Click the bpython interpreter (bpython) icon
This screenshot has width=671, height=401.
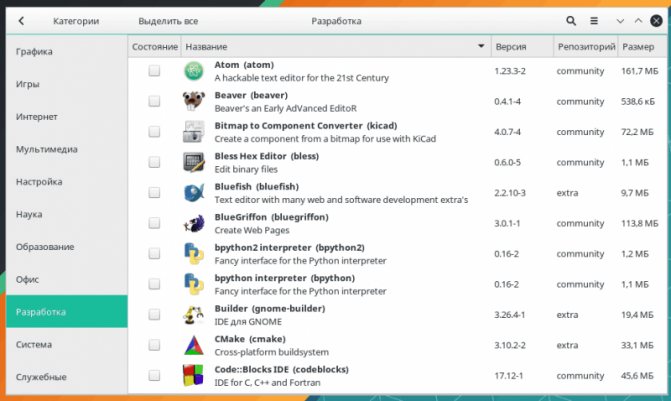(194, 284)
